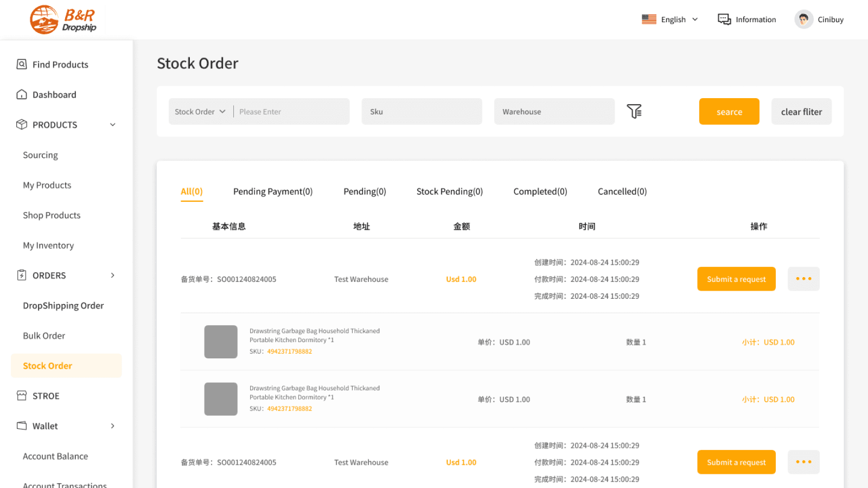Click the ORDERS icon in sidebar
This screenshot has height=488, width=868.
click(21, 275)
